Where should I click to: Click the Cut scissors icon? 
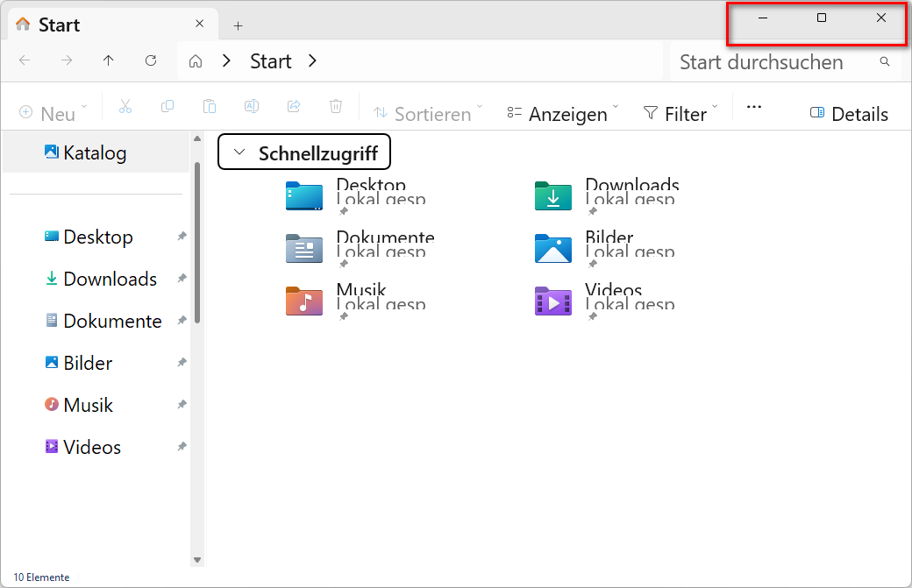pyautogui.click(x=125, y=107)
